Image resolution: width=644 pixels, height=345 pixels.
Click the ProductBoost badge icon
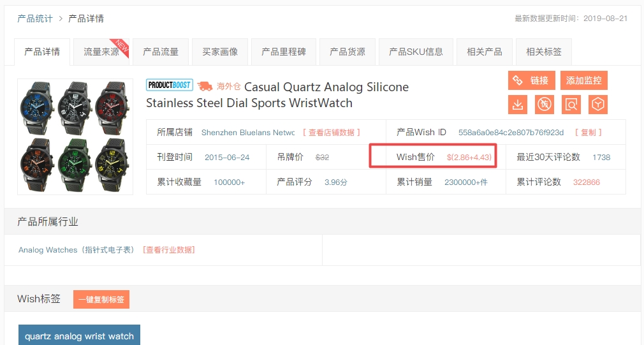coord(169,85)
